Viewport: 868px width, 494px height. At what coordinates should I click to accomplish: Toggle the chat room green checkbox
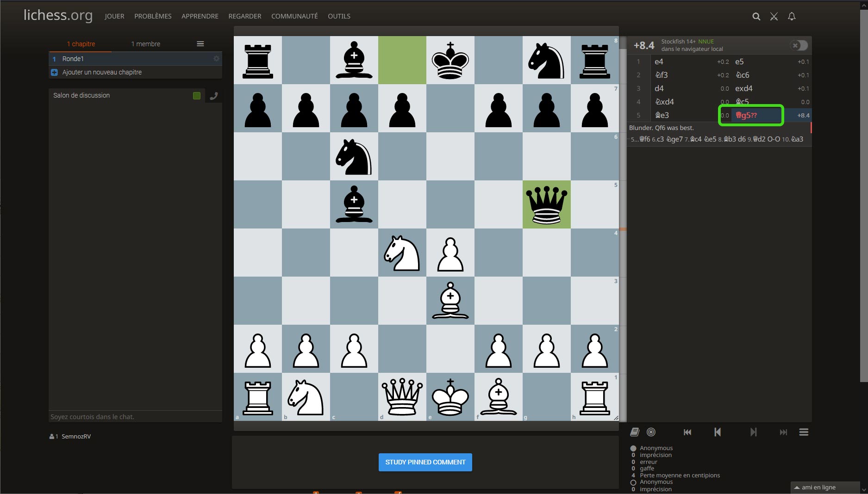tap(197, 96)
